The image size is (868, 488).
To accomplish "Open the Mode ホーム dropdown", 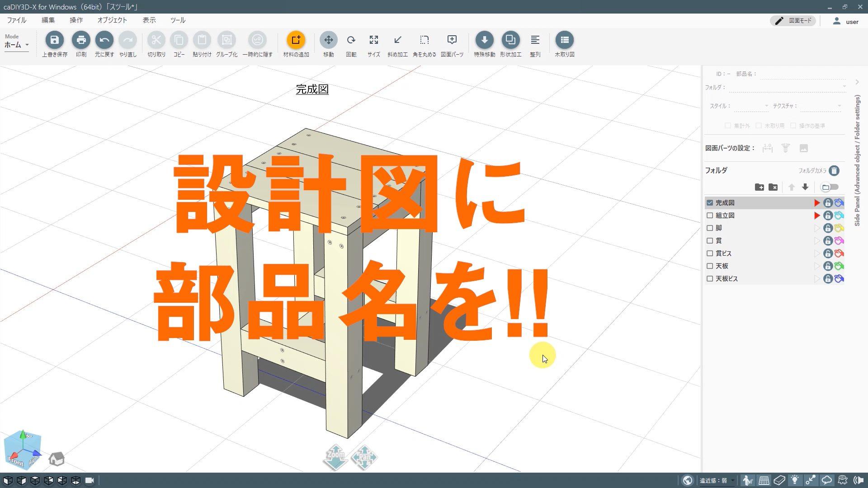I will (17, 45).
